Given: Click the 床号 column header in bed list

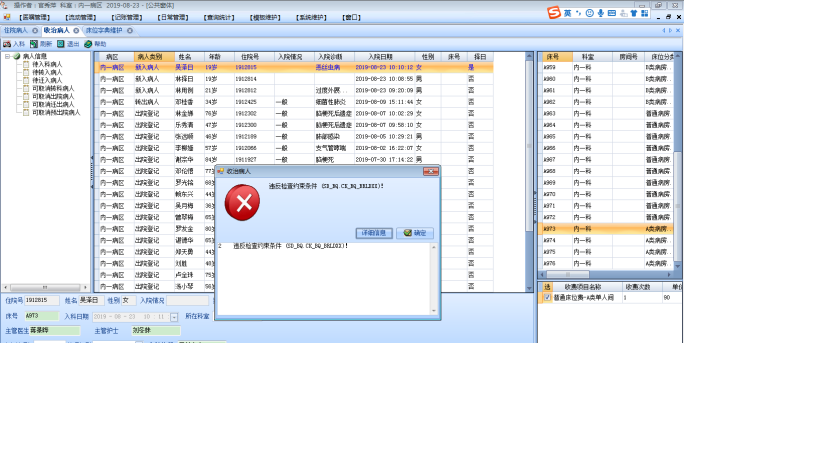Looking at the screenshot, I should coord(556,57).
